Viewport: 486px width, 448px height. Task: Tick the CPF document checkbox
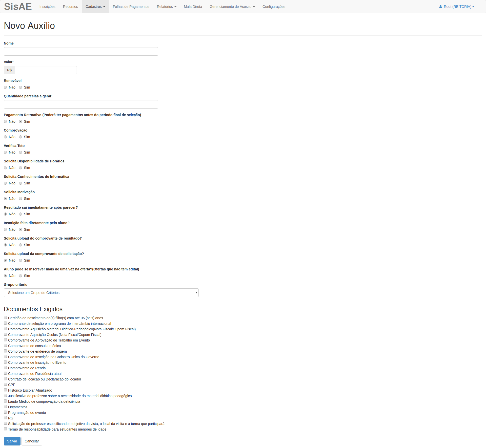[x=5, y=384]
